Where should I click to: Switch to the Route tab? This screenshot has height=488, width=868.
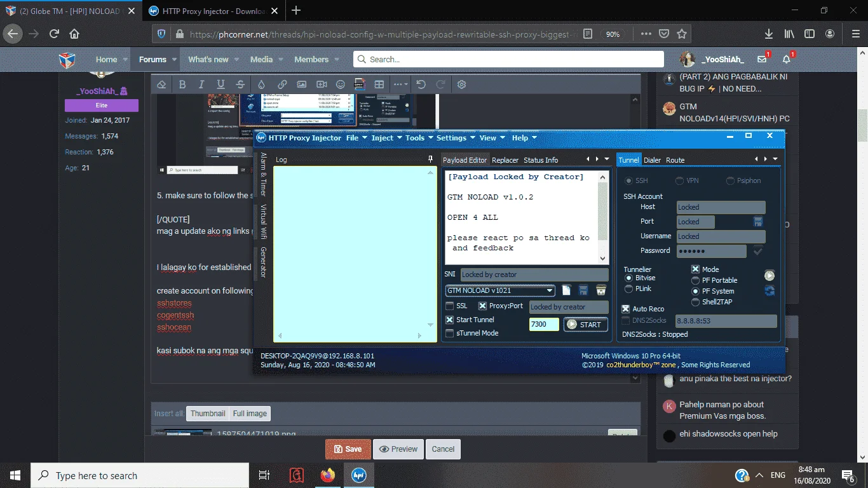coord(675,160)
